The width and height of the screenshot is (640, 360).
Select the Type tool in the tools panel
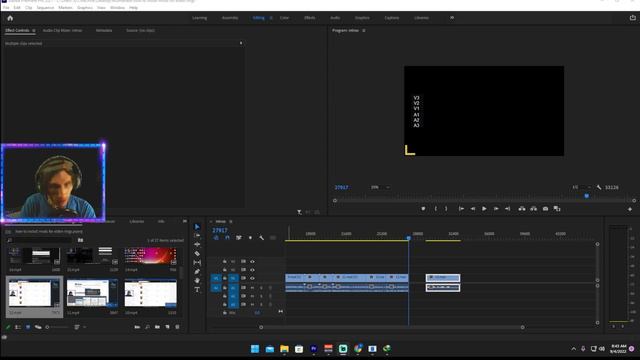tap(197, 289)
